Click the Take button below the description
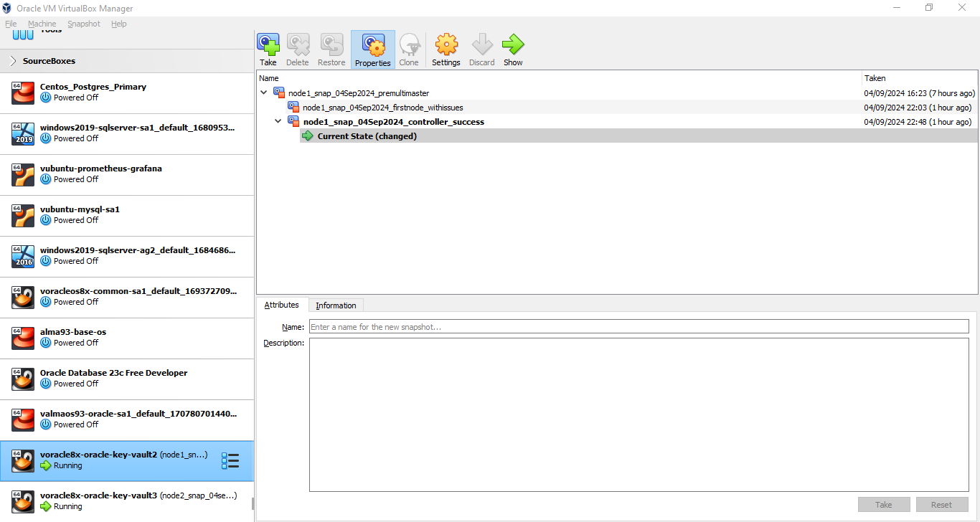 [x=884, y=505]
